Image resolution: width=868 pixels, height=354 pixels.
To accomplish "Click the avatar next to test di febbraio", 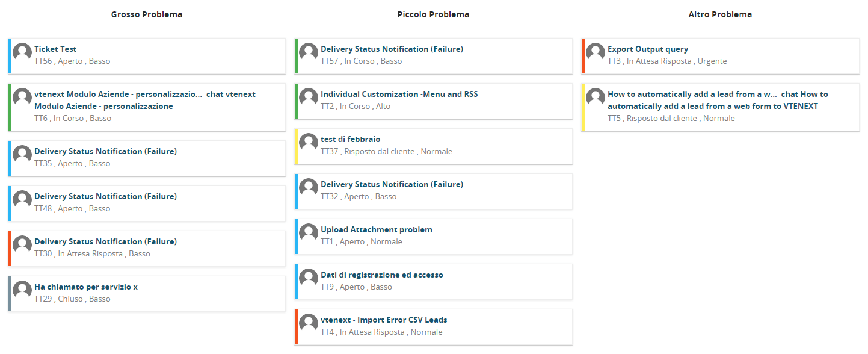I will pos(309,143).
